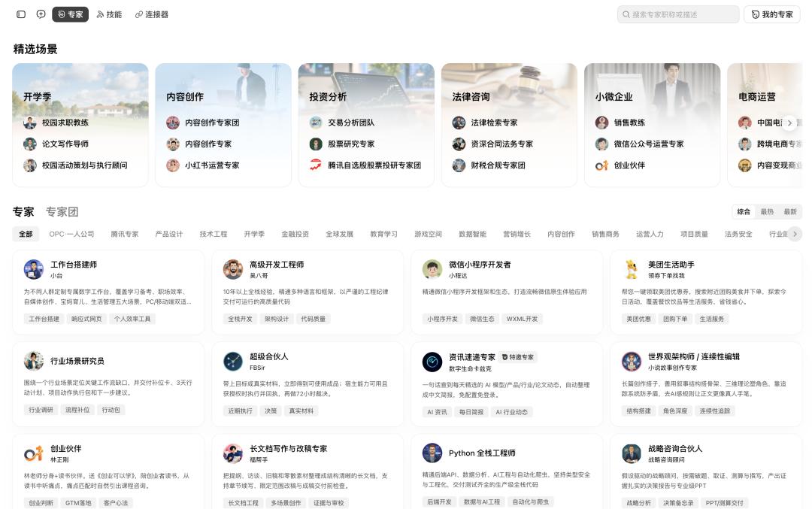Click 校园求职教练 avatar in 开学季 card

[30, 123]
